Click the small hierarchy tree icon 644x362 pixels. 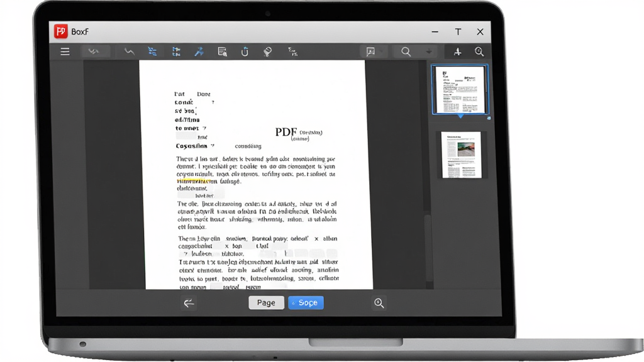293,52
